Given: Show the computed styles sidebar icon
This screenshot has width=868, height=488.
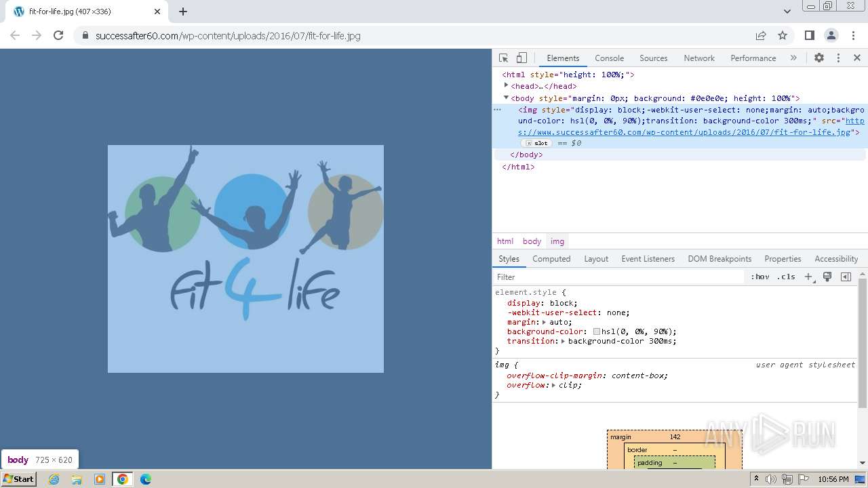Looking at the screenshot, I should 846,277.
